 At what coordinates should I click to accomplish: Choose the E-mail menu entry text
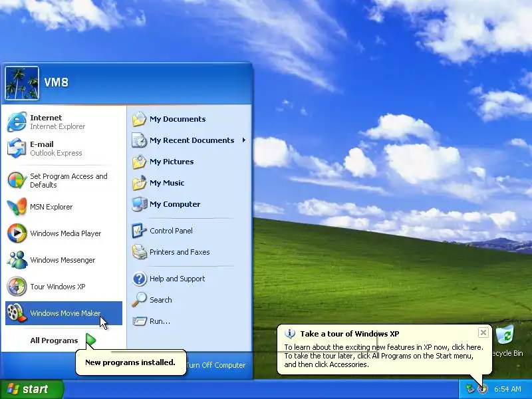42,144
